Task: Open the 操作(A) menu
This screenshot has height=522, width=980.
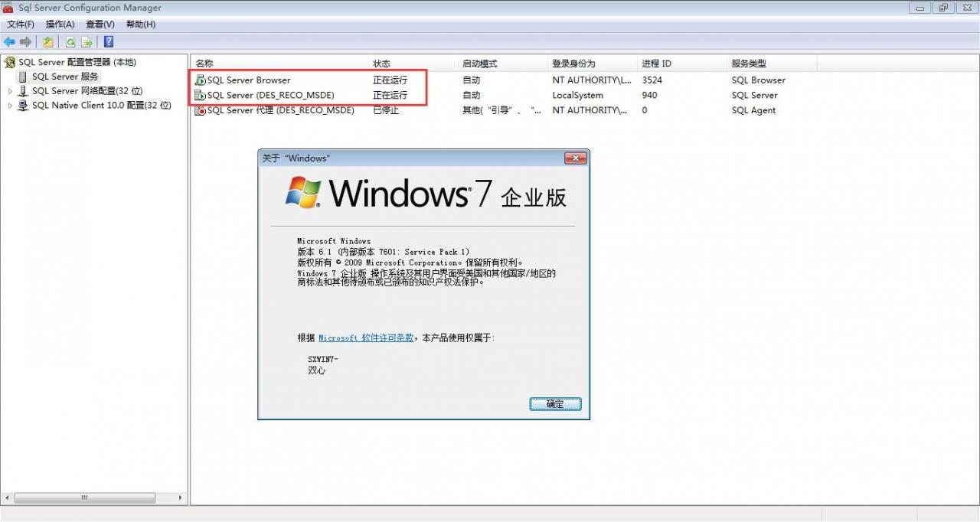Action: pyautogui.click(x=60, y=24)
